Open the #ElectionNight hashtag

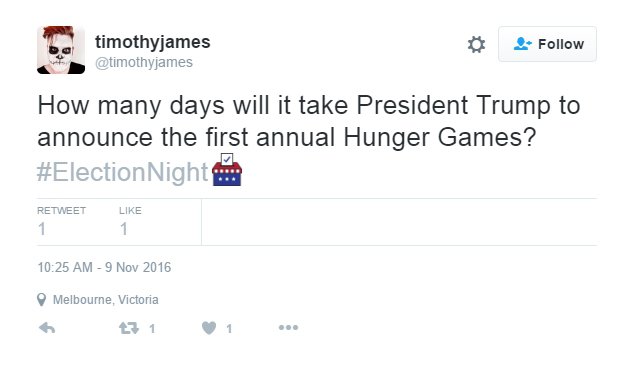point(123,172)
